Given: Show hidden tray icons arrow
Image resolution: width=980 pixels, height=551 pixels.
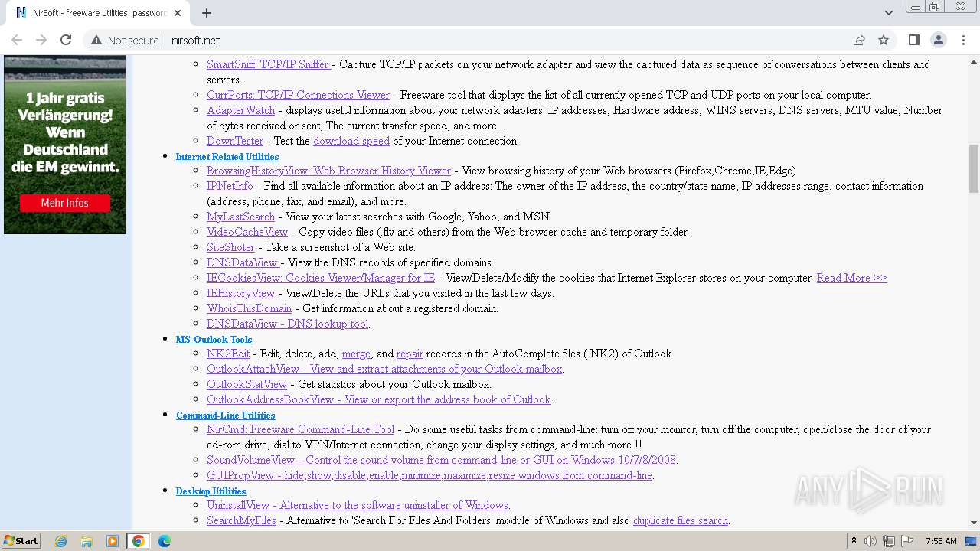Looking at the screenshot, I should click(x=854, y=541).
